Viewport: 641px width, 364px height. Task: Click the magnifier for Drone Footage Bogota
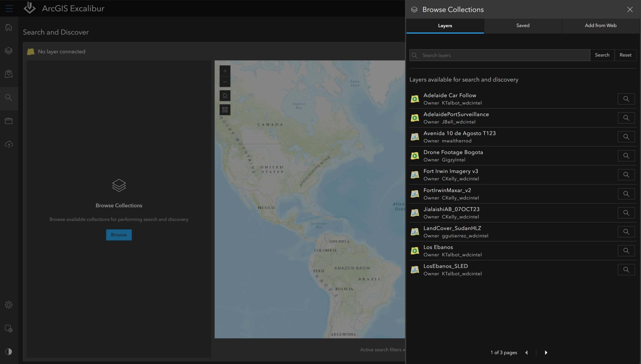tap(626, 156)
